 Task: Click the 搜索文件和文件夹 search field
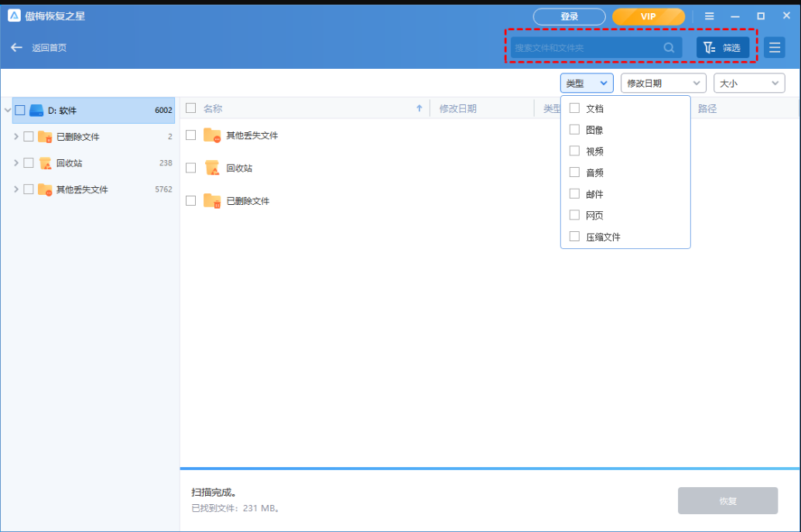pos(596,47)
